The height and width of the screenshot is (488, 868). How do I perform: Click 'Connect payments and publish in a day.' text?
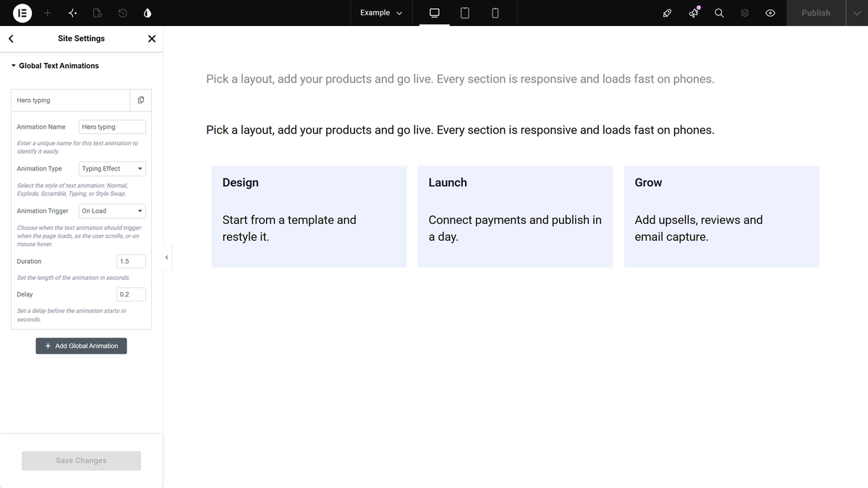tap(515, 228)
